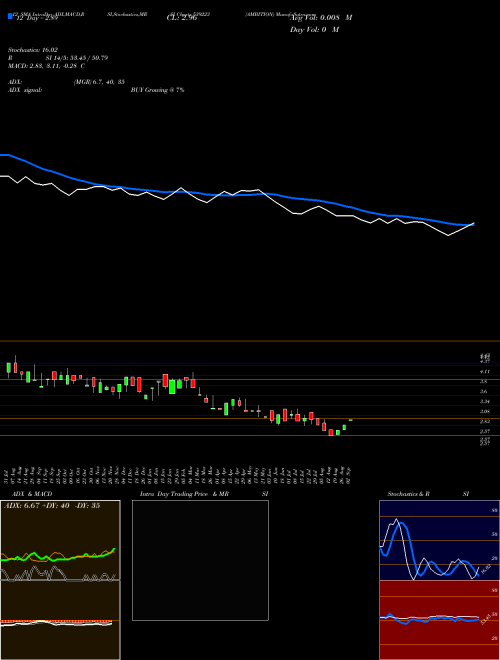The image size is (500, 660).
Task: Click the 'ADX signal:' label
Action: tap(25, 90)
